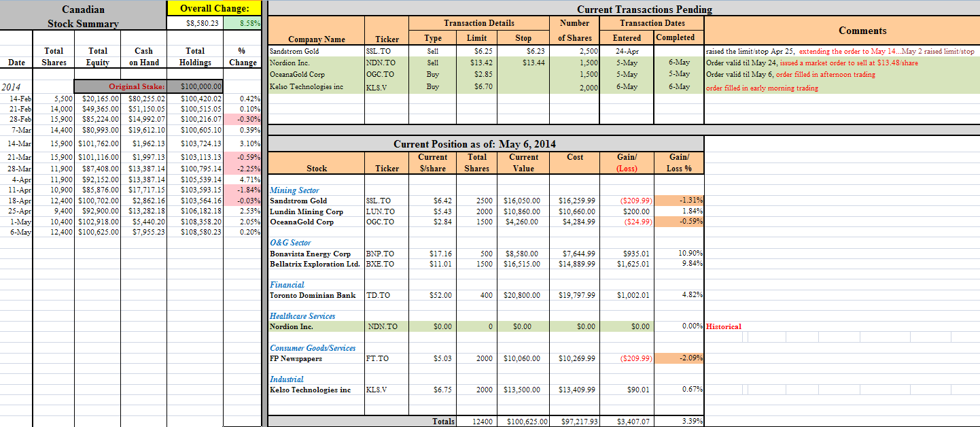The image size is (980, 427).
Task: Click the red Historical note
Action: coord(724,327)
